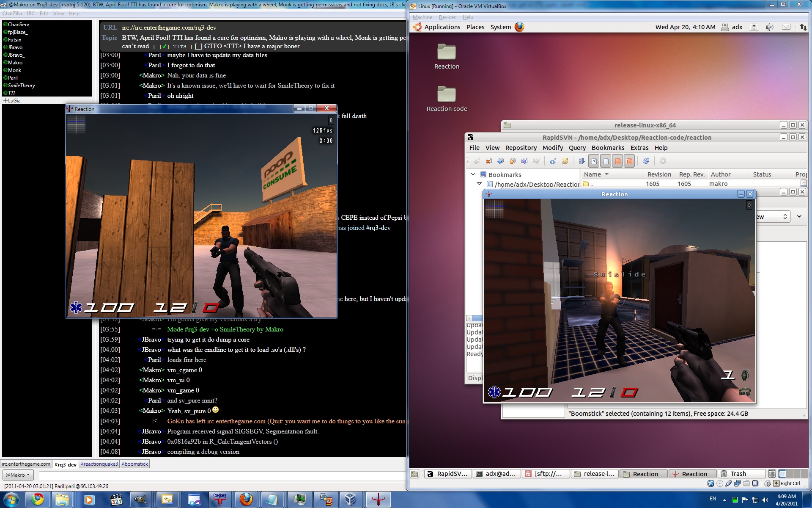Click the SVN Update toolbar icon
This screenshot has height=508, width=812.
coord(501,161)
